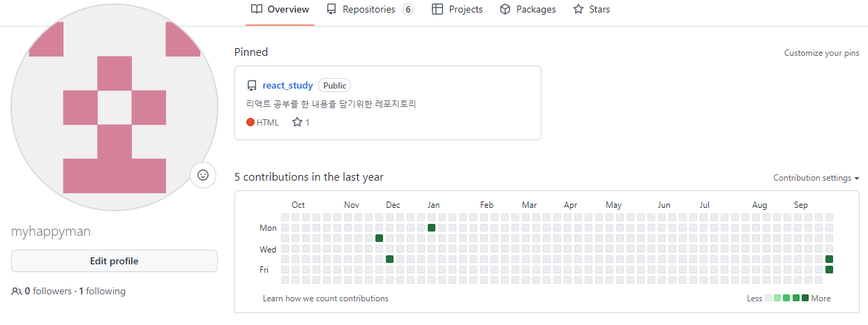This screenshot has height=325, width=868.
Task: Click the darkest green legend swatch
Action: point(805,298)
